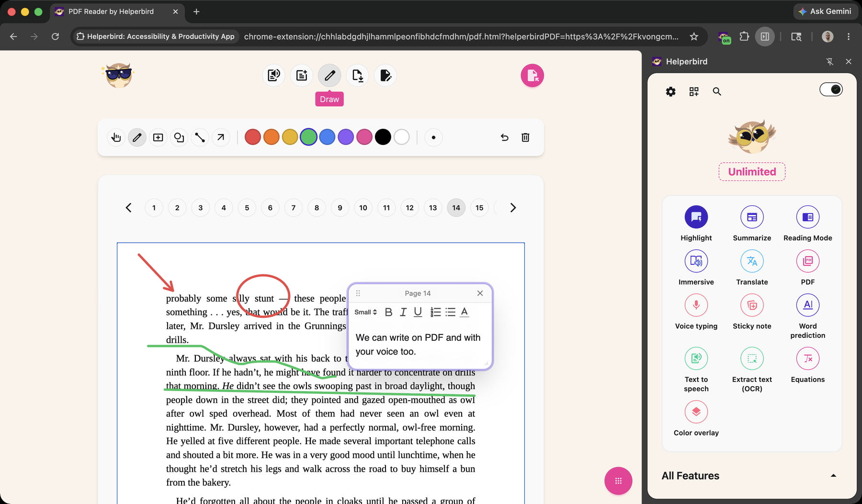Select the add text box tool

158,137
